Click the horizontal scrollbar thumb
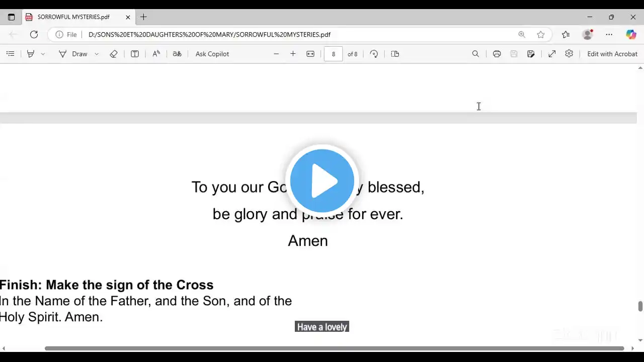Image resolution: width=644 pixels, height=362 pixels. (x=335, y=348)
